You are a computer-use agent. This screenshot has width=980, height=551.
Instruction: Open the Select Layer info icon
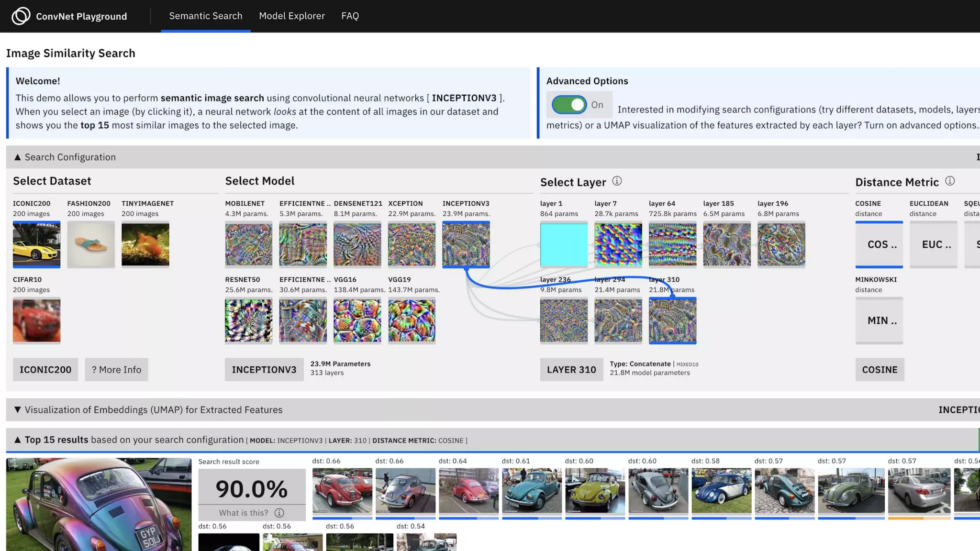(617, 181)
